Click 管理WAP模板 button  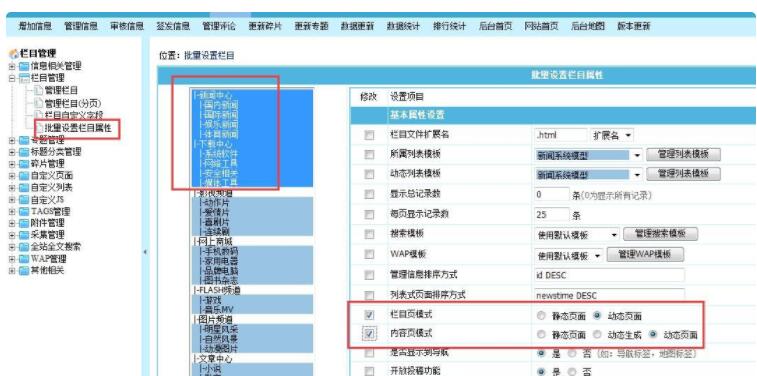(x=645, y=254)
